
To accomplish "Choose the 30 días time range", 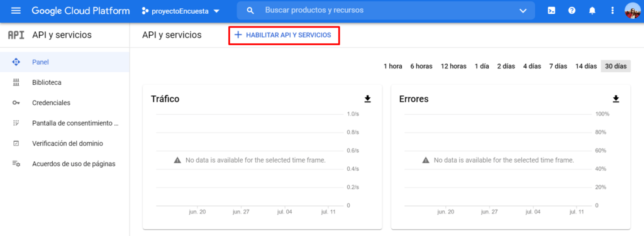I will (615, 67).
